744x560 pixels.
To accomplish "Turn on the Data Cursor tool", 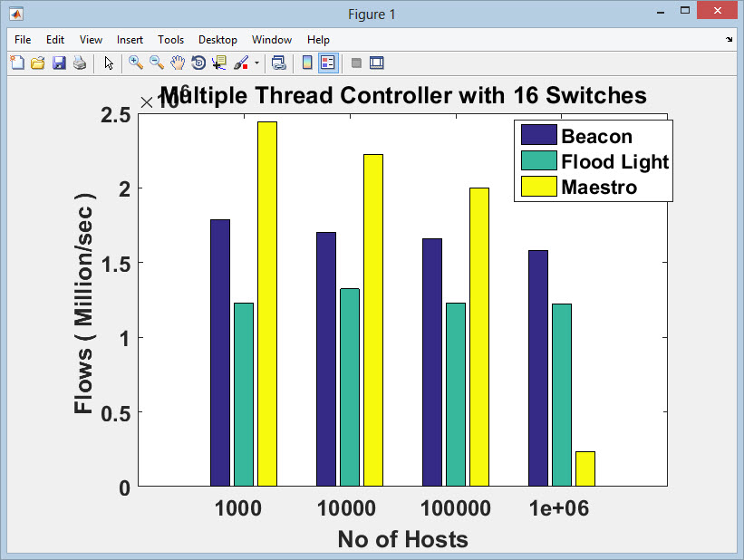I will point(219,63).
